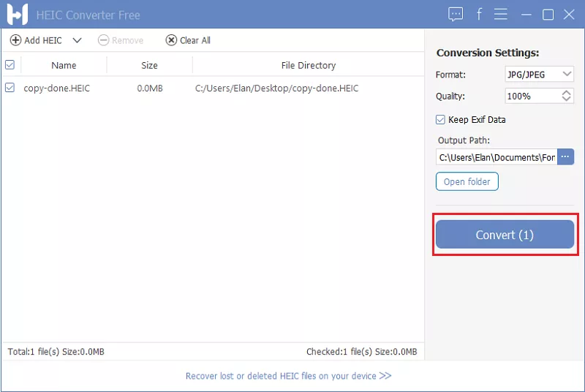Viewport: 585px width, 392px height.
Task: Toggle the select-all checkbox in header
Action: (x=10, y=65)
